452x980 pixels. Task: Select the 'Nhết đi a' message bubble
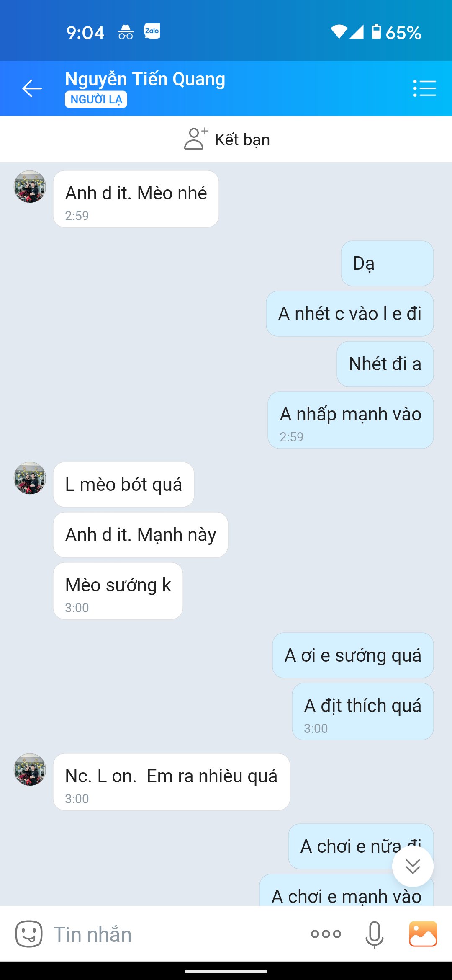[385, 364]
